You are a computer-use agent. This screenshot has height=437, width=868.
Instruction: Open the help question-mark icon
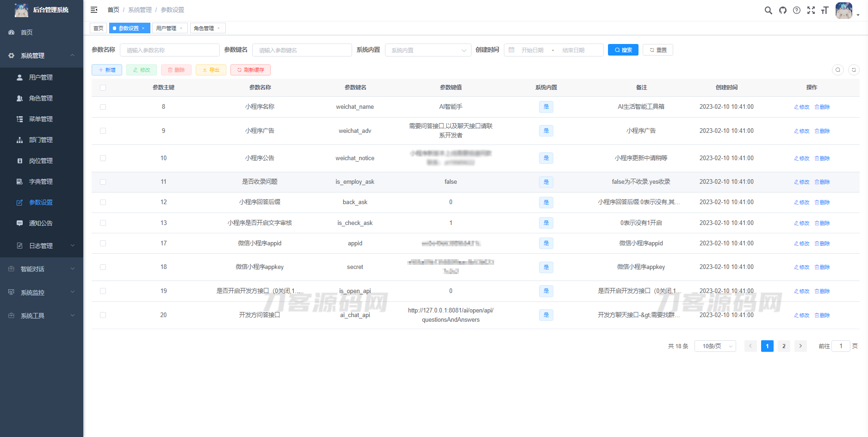pos(797,10)
